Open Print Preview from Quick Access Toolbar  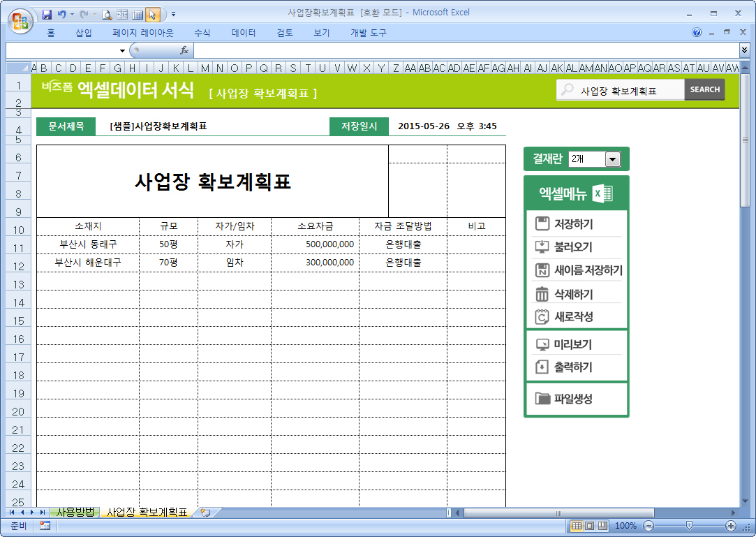coord(107,14)
